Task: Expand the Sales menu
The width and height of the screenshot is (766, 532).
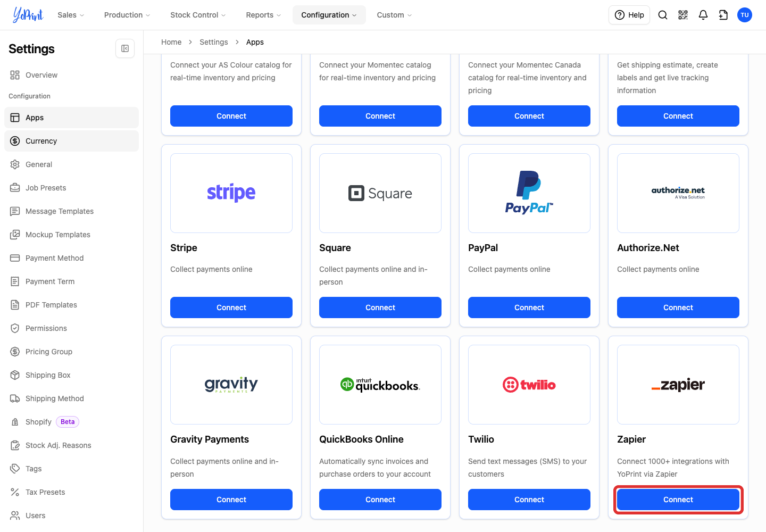Action: tap(71, 15)
